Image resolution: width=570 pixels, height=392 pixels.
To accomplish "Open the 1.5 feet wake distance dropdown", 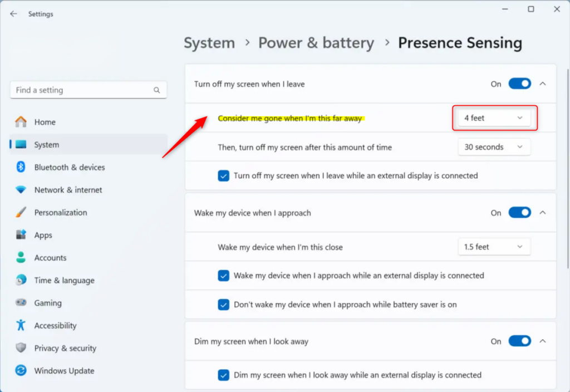I will click(x=494, y=247).
